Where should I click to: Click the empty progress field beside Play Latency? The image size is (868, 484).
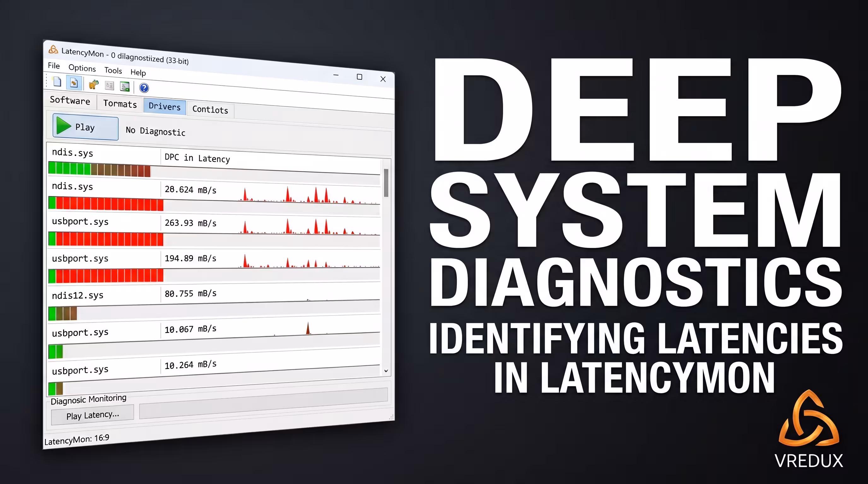tap(263, 403)
